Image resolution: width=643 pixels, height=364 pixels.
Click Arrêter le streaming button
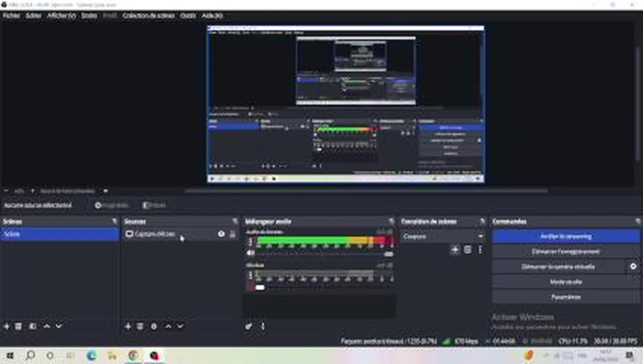(x=566, y=236)
